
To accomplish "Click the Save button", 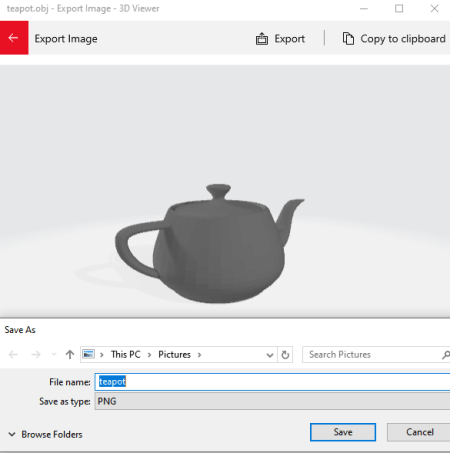I will (343, 432).
